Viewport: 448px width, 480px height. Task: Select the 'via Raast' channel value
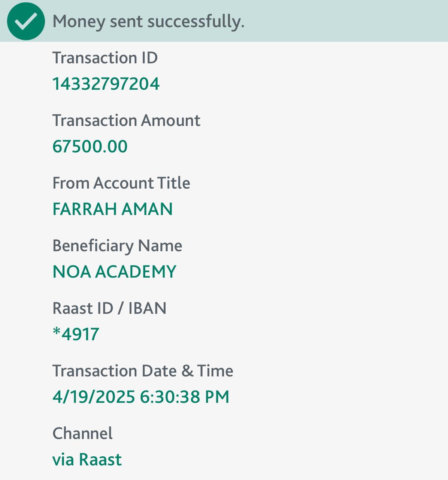[87, 459]
